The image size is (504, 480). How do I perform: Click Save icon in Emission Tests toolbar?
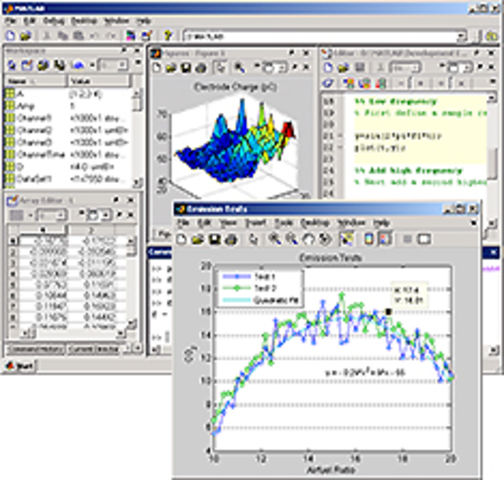[215, 239]
